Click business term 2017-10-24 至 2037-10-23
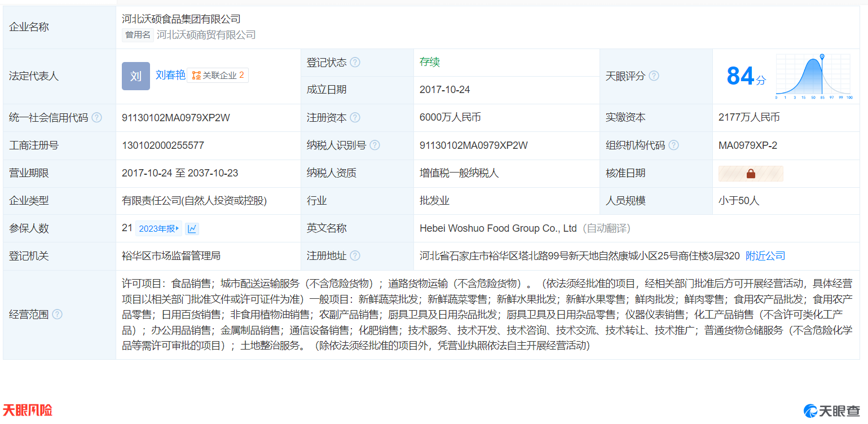 [180, 173]
